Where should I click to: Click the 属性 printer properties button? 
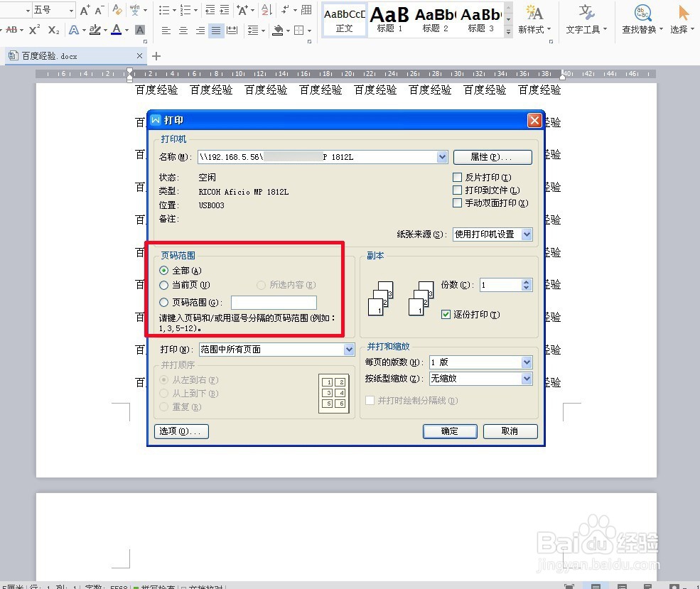pyautogui.click(x=492, y=157)
